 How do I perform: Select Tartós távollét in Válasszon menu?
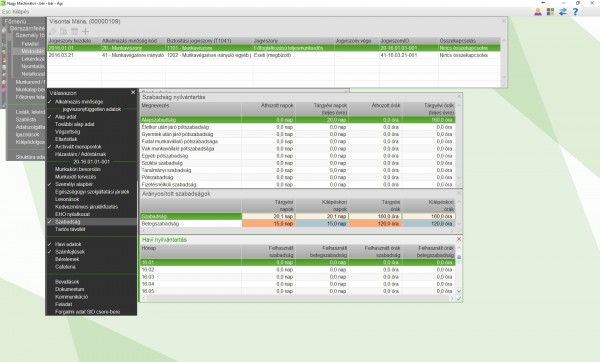70,229
